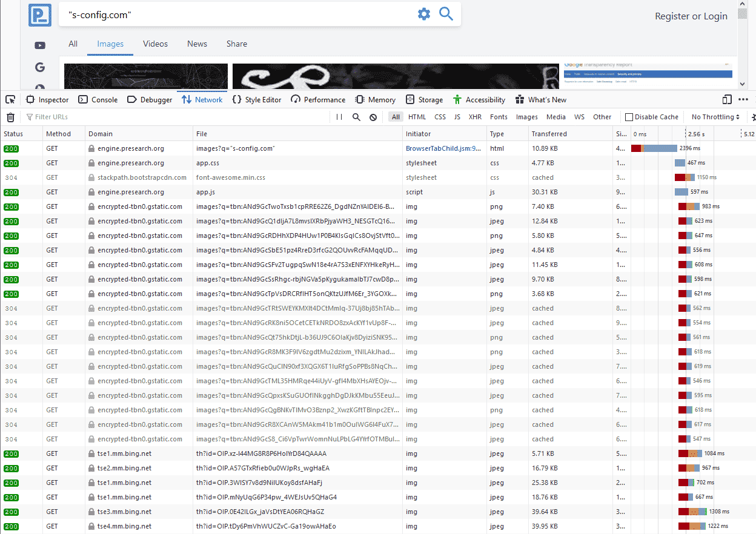
Task: Click the page scrollbar up arrow
Action: click(x=743, y=4)
